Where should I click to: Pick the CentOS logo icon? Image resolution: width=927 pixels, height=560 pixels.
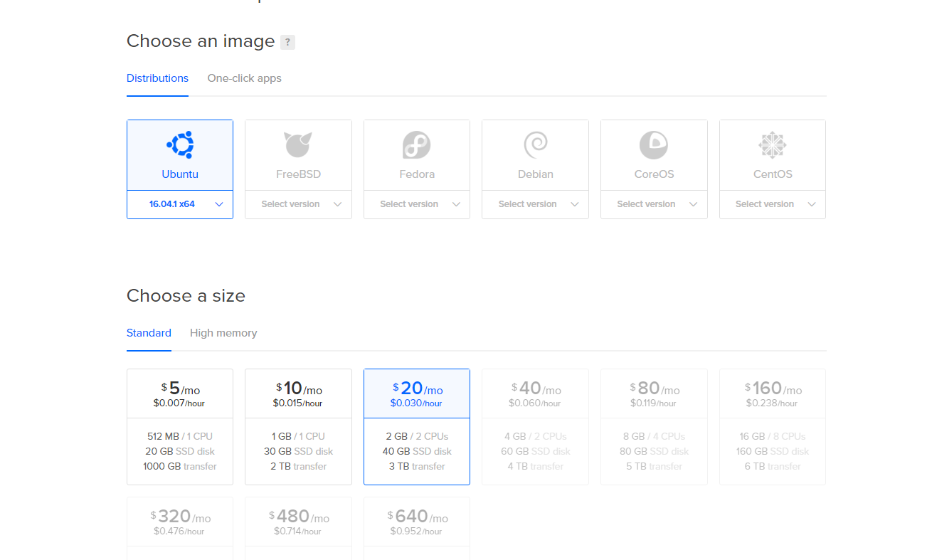click(x=773, y=145)
